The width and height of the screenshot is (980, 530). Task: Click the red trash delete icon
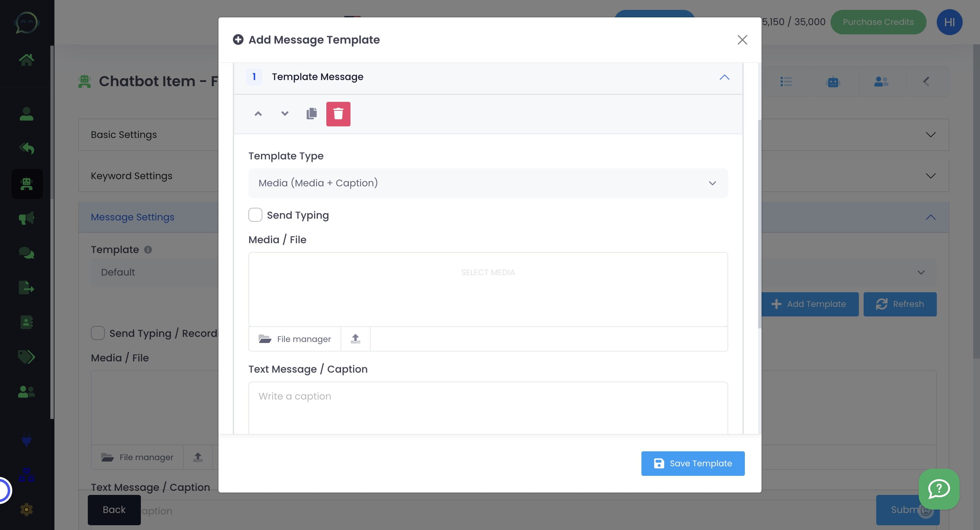(338, 114)
